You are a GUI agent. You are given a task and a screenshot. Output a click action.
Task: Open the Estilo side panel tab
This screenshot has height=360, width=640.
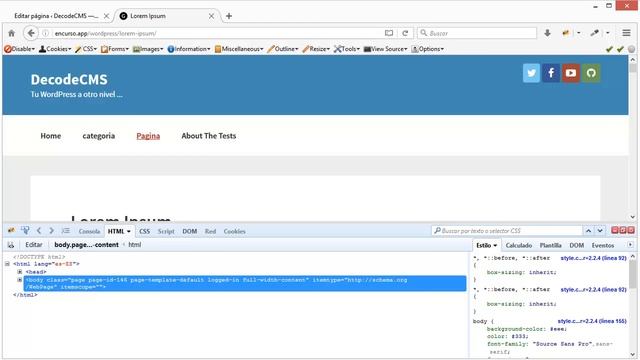[x=487, y=245]
